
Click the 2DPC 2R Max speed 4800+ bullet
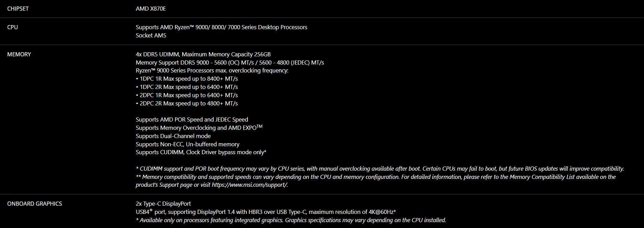coord(187,103)
